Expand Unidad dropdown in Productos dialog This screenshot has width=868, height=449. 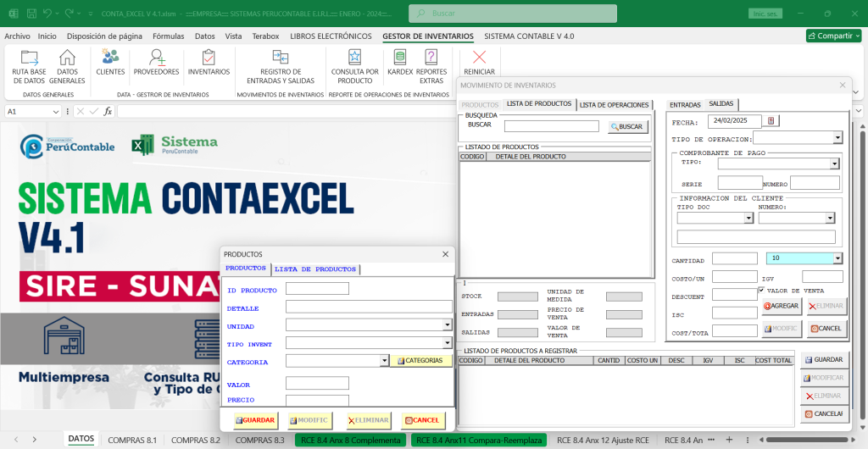point(448,325)
